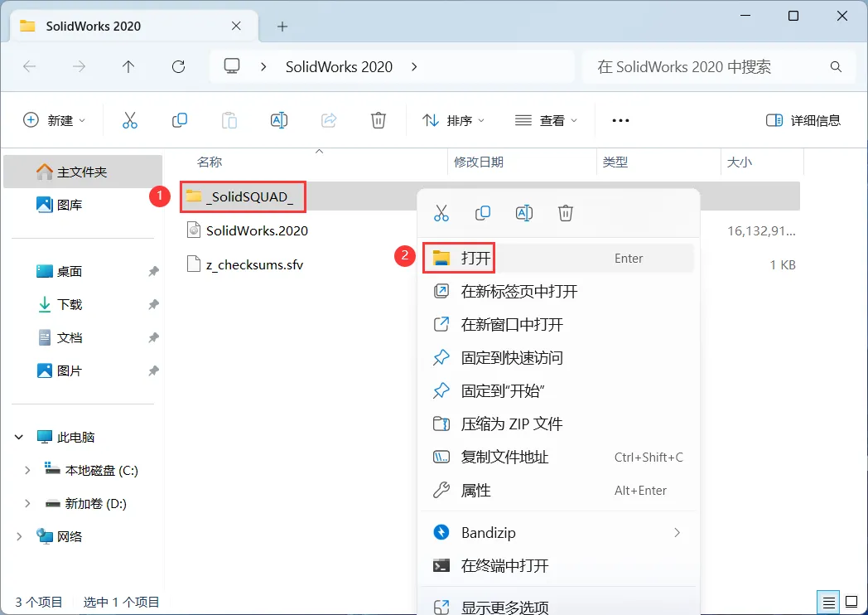The height and width of the screenshot is (615, 868).
Task: Click the Rename icon in the toolbar
Action: pyautogui.click(x=279, y=120)
